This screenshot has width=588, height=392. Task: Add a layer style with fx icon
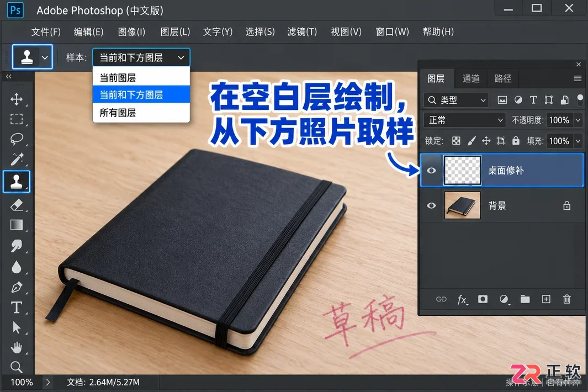[462, 299]
